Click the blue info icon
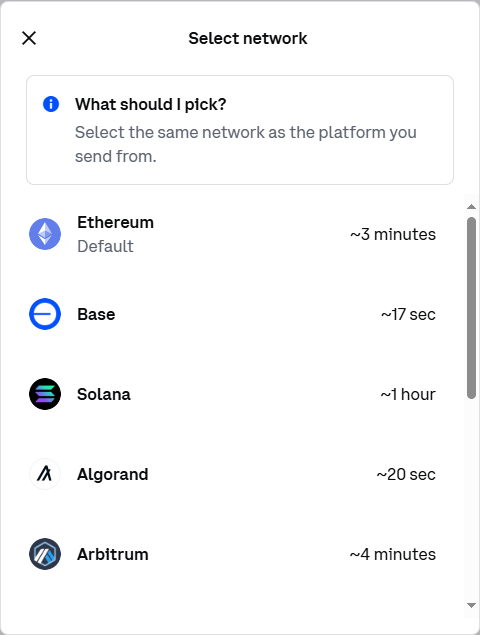Screen dimensions: 480x635 click(x=51, y=104)
